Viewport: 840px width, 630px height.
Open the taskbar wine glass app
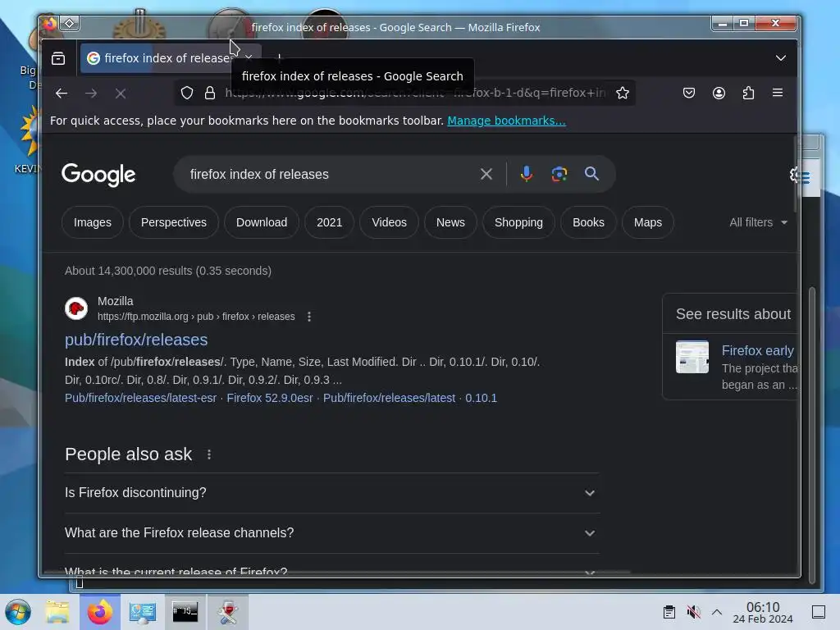(228, 612)
